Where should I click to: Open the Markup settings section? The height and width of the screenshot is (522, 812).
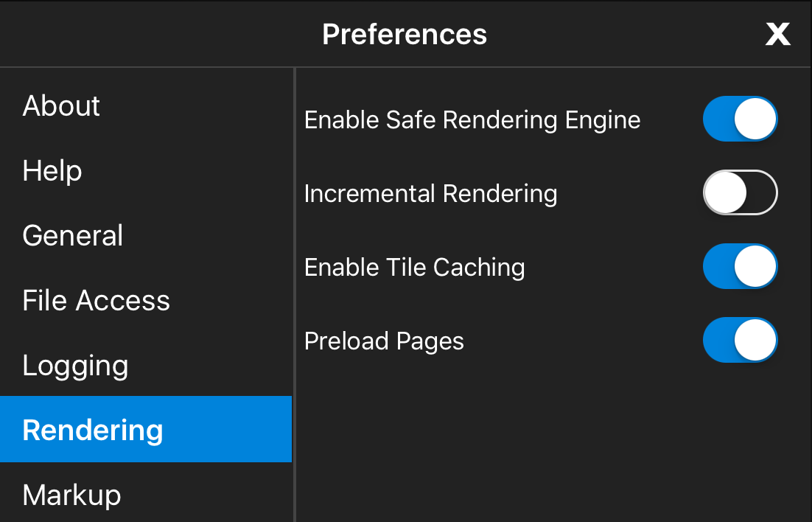click(71, 495)
